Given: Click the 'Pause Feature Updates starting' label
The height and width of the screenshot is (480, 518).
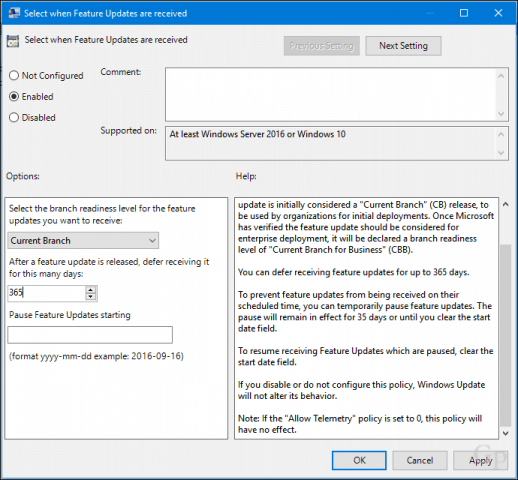Looking at the screenshot, I should 70,315.
